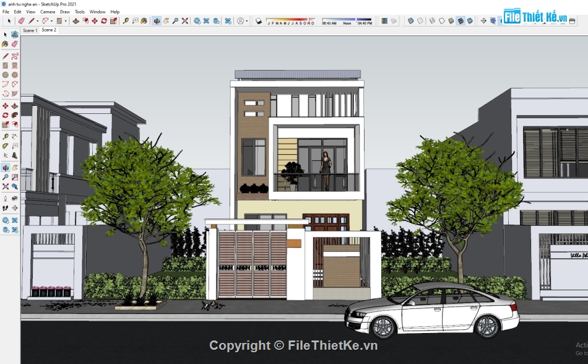Open the Edit menu
Viewport: 588px width, 364px height.
[17, 12]
